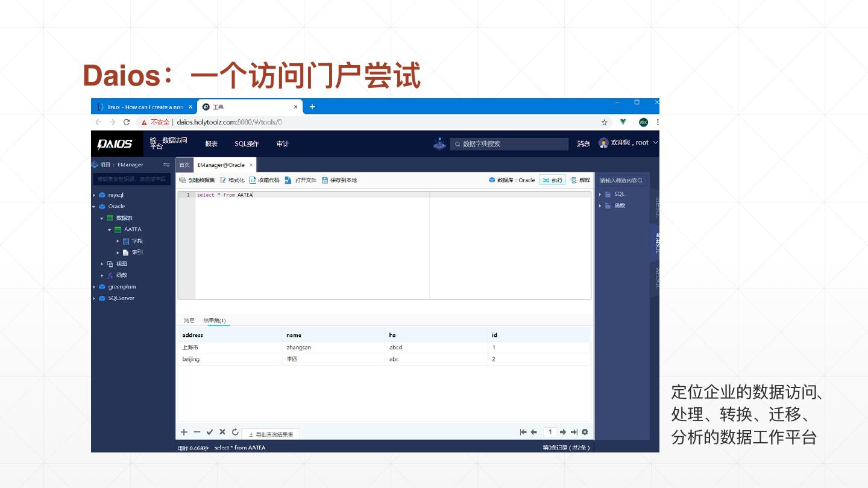Click 创建数据集 toolbar button

click(197, 180)
